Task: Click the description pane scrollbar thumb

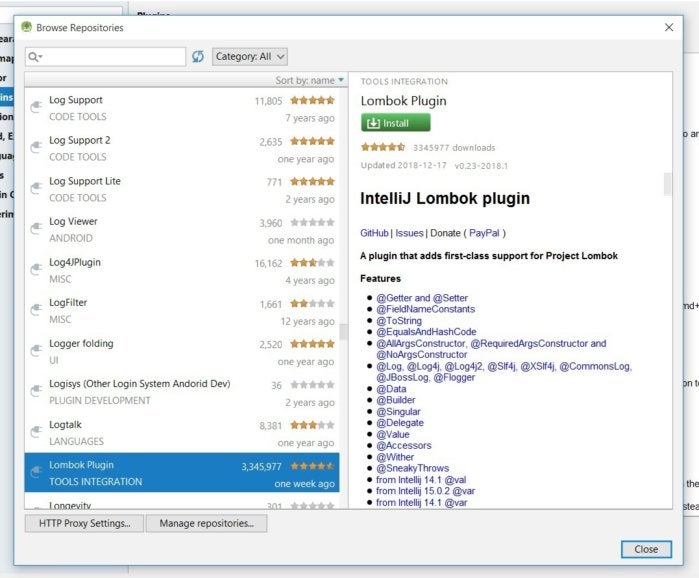Action: [667, 184]
